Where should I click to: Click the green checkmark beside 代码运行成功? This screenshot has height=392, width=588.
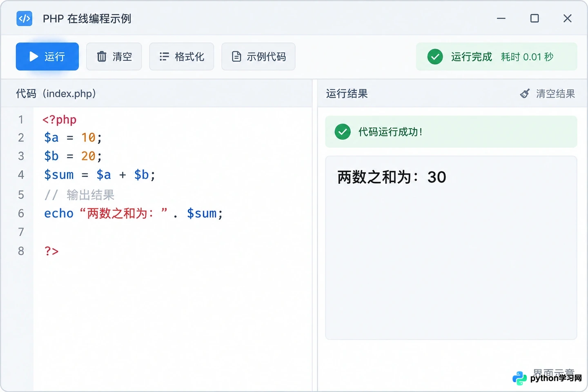pos(343,131)
